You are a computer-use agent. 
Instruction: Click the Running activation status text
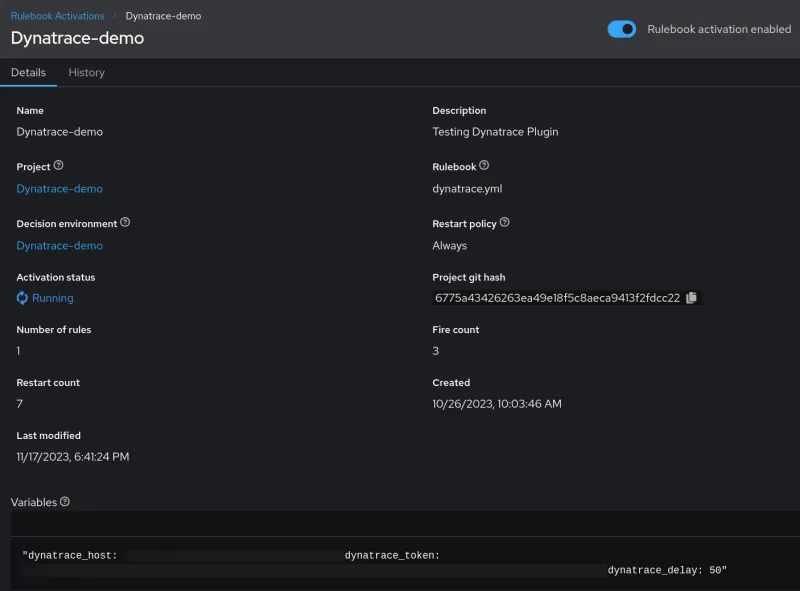tap(53, 298)
